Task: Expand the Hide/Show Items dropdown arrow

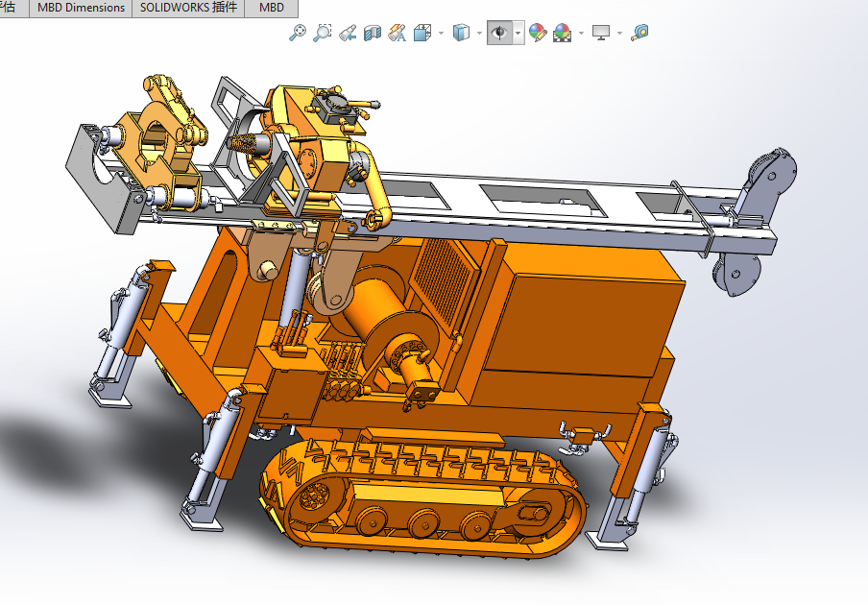Action: 518,33
